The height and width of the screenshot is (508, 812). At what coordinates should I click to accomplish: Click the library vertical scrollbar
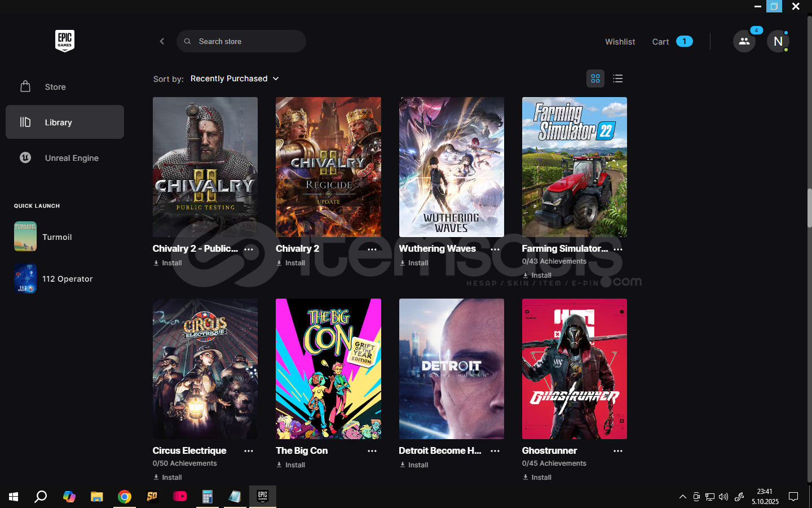tap(809, 208)
